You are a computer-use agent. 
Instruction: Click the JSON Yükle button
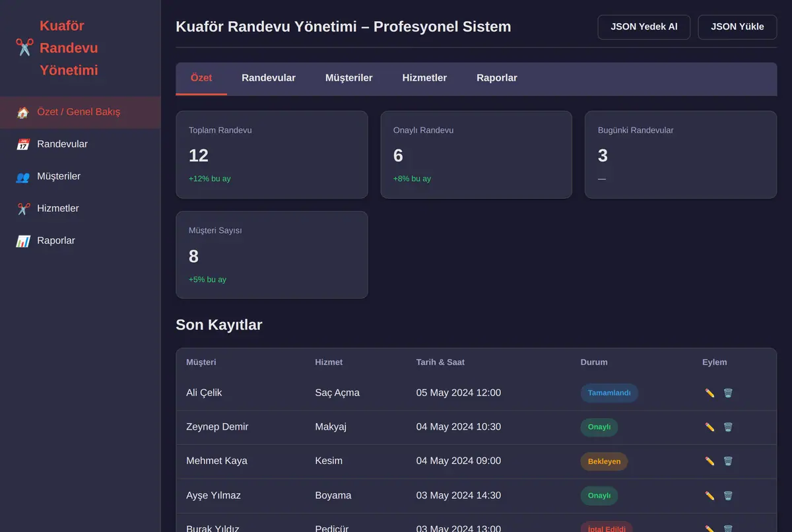(737, 27)
